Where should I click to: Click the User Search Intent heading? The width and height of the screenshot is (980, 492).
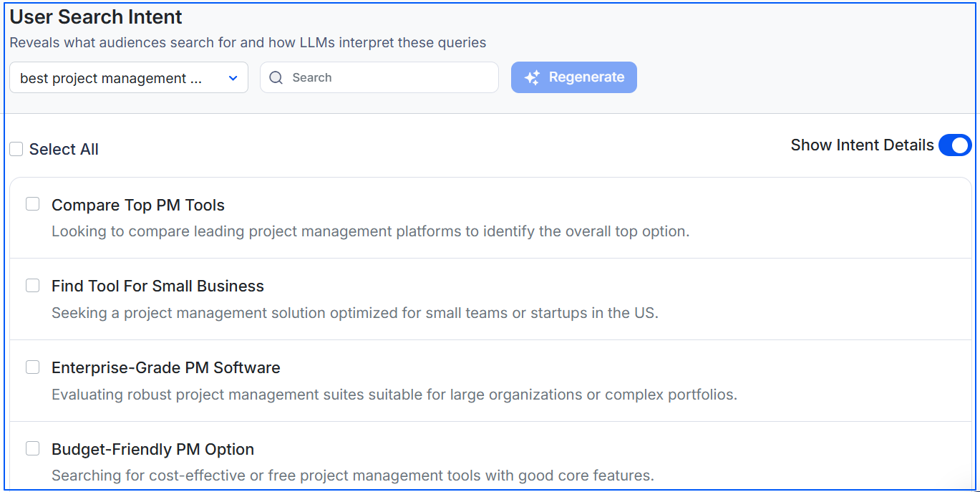[95, 16]
